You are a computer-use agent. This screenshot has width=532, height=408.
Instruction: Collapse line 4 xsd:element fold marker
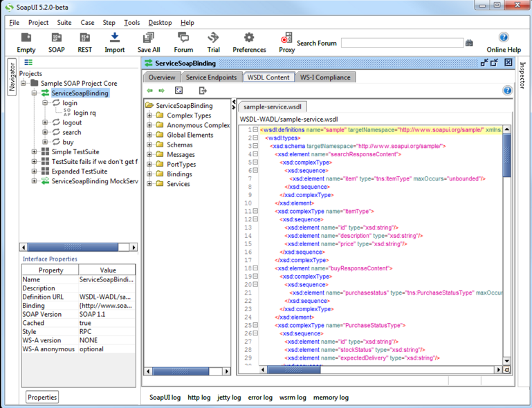point(255,154)
